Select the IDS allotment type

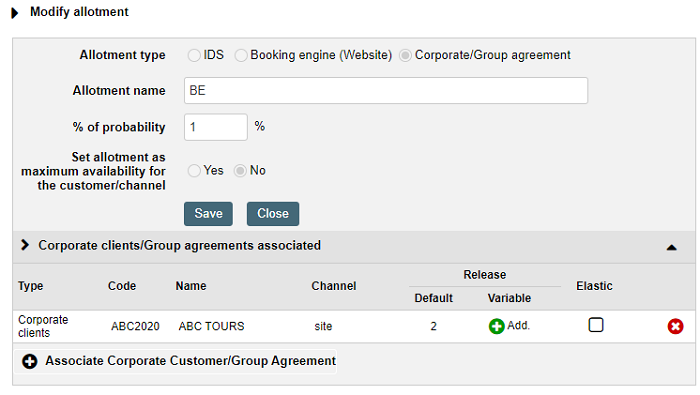point(194,55)
